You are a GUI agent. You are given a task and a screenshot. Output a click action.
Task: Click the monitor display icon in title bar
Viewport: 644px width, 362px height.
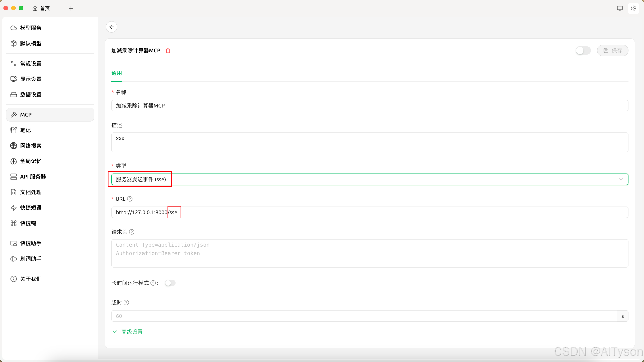[x=619, y=8]
